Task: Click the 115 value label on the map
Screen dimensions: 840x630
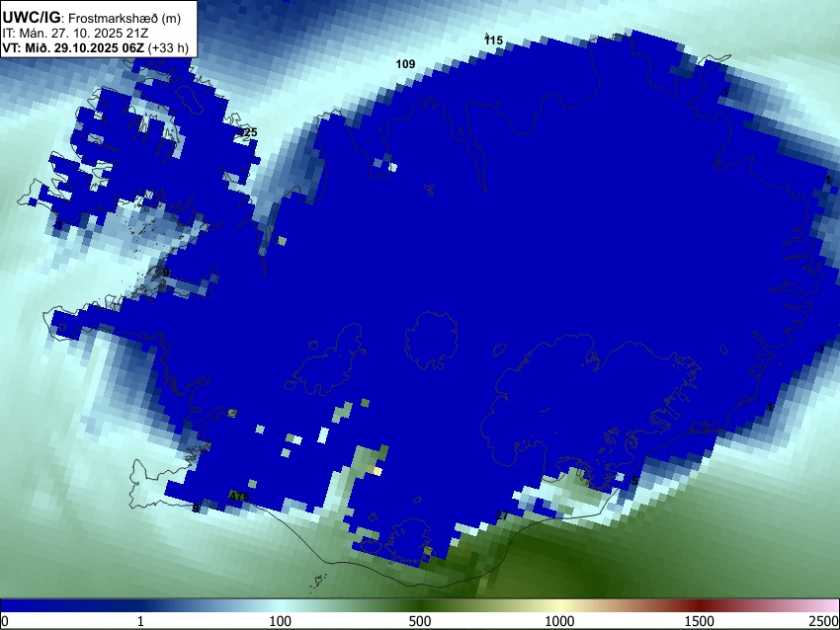Action: pos(494,40)
